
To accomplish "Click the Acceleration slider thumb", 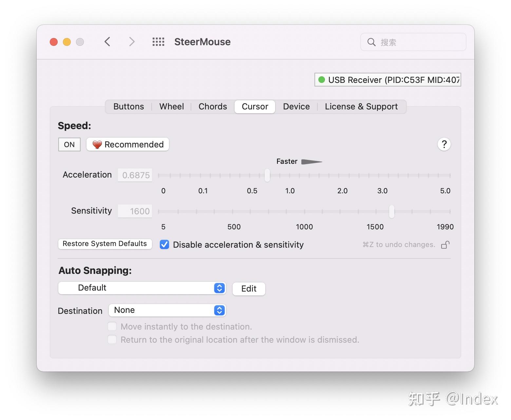I will tap(267, 175).
